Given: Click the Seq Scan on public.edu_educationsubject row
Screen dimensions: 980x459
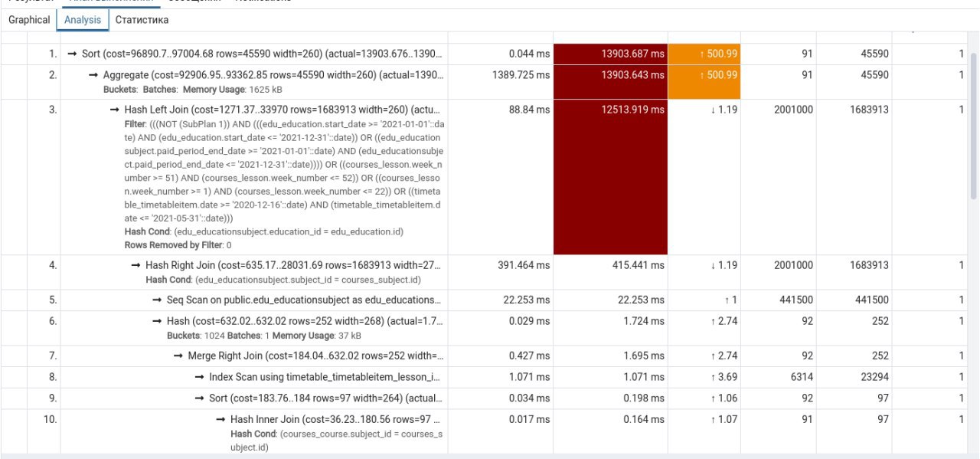Looking at the screenshot, I should tap(304, 300).
